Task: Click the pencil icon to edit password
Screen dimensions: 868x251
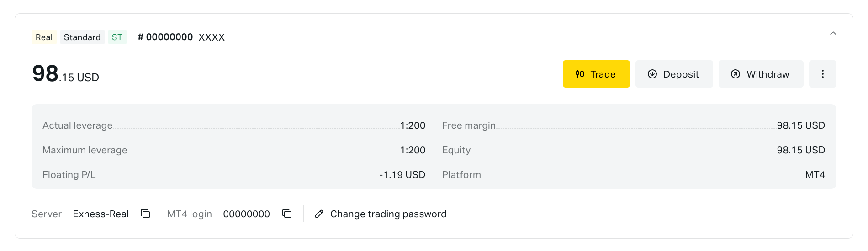Action: point(319,214)
